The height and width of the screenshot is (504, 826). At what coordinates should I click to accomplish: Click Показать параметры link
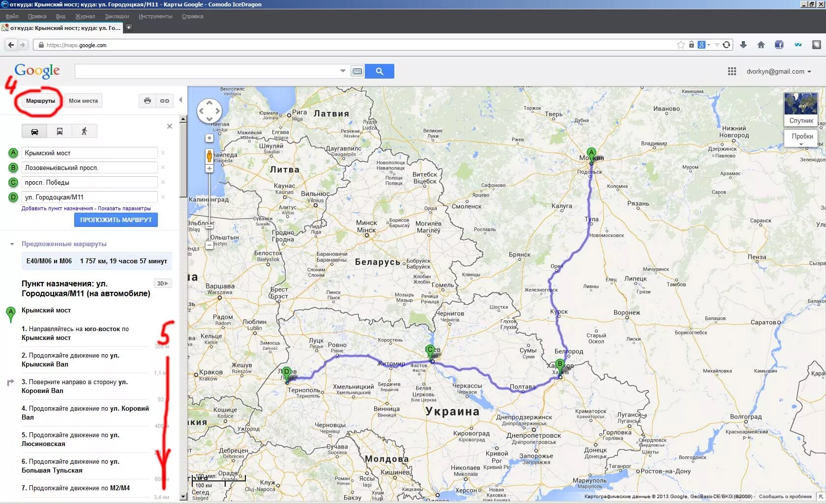tap(124, 208)
